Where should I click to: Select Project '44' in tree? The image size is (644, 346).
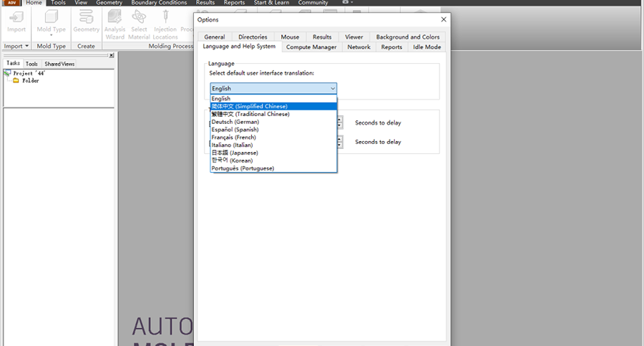pyautogui.click(x=29, y=73)
